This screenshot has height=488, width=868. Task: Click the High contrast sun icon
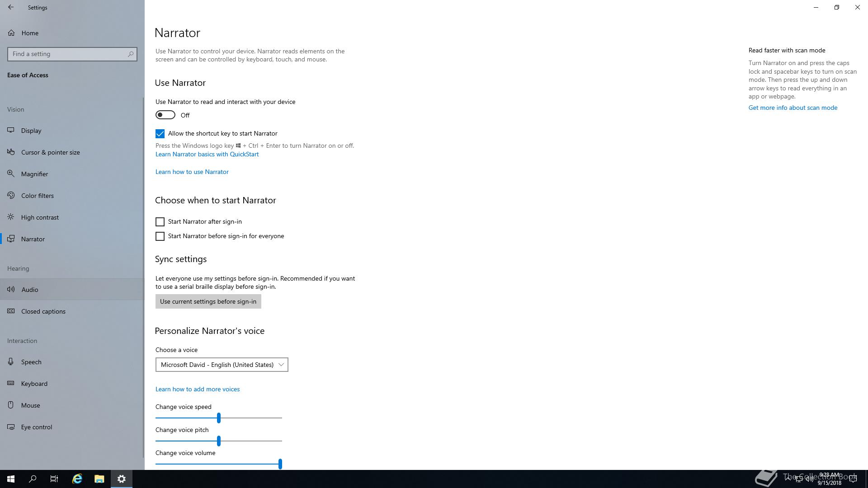11,217
